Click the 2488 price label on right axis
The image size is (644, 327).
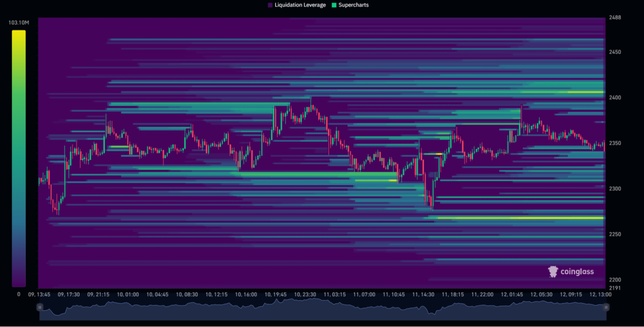[x=614, y=18]
